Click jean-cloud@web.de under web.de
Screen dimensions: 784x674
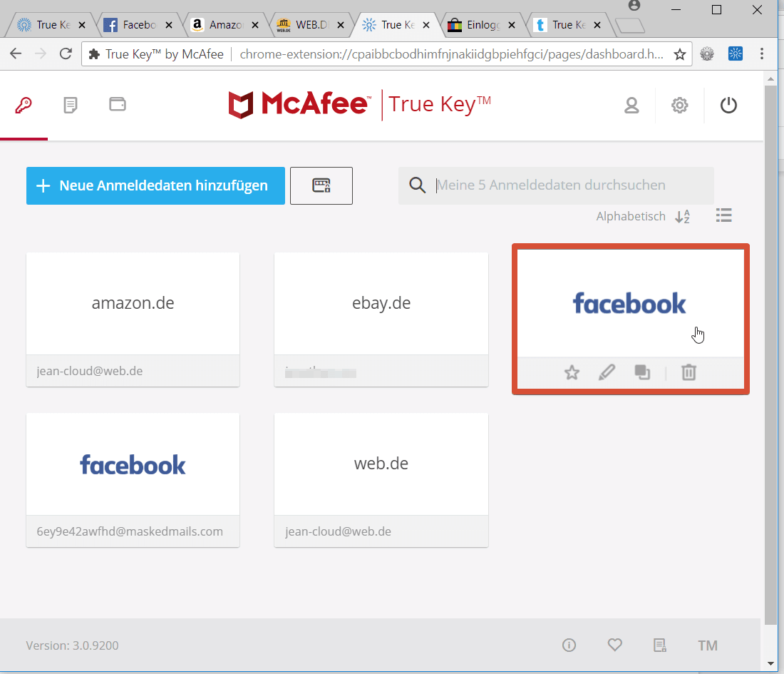pos(338,532)
